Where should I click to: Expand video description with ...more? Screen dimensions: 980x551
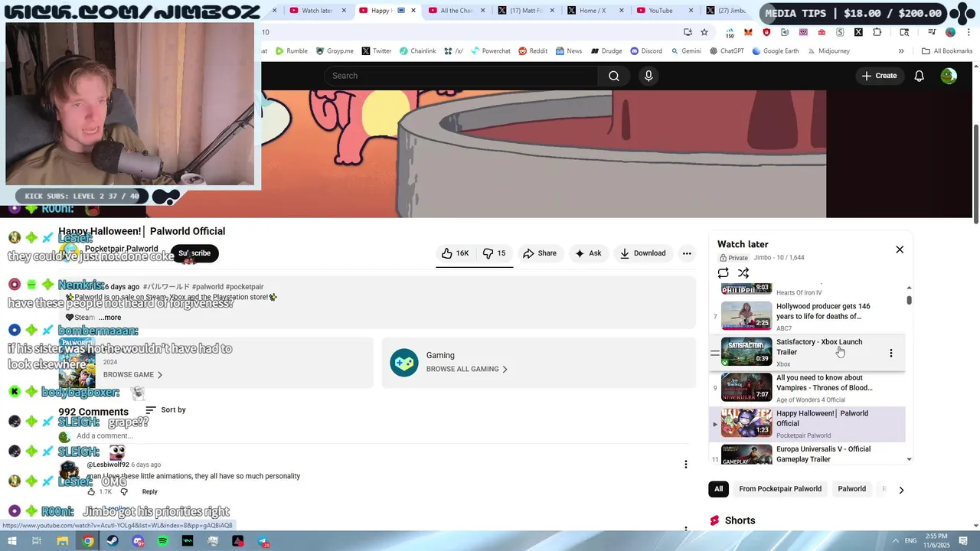(109, 318)
